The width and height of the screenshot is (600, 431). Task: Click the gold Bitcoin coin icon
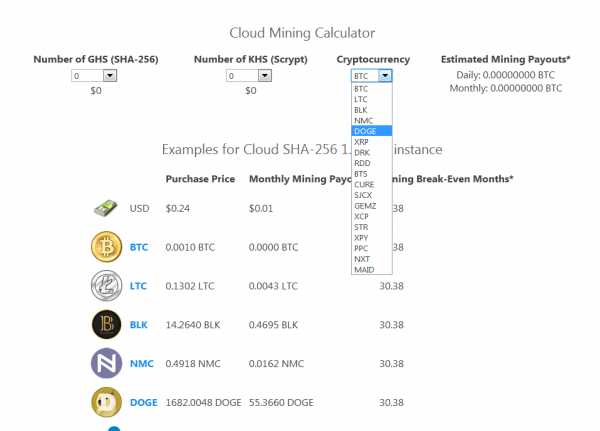pos(106,247)
